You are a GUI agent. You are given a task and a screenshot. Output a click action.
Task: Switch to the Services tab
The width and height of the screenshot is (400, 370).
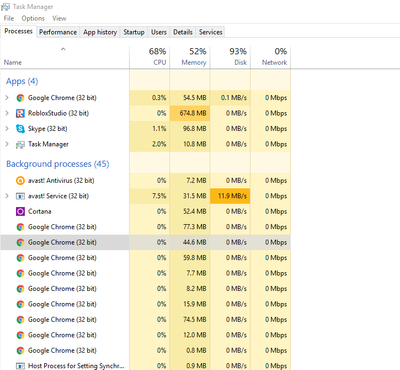[x=210, y=32]
